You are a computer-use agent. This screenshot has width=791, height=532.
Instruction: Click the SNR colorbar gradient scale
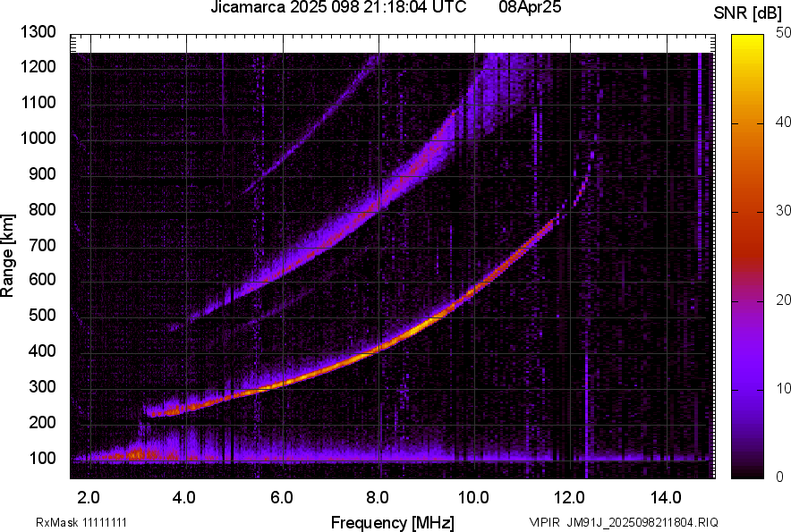click(747, 257)
